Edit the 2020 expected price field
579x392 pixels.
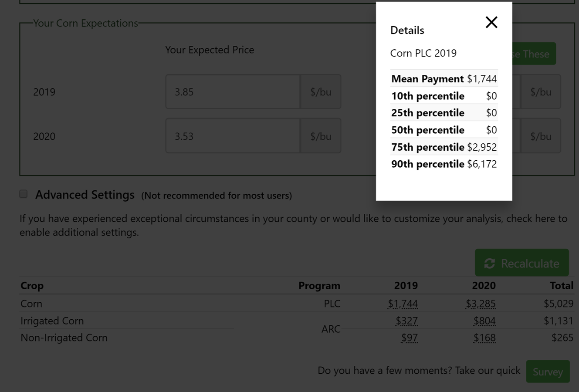pos(233,136)
